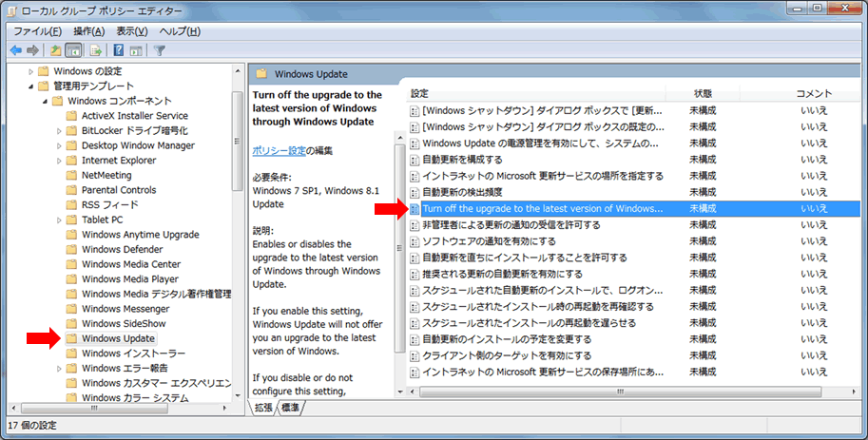868x440 pixels.
Task: Click the policy icon for 推奨される更新の自動更新を有効にする
Action: (x=415, y=275)
